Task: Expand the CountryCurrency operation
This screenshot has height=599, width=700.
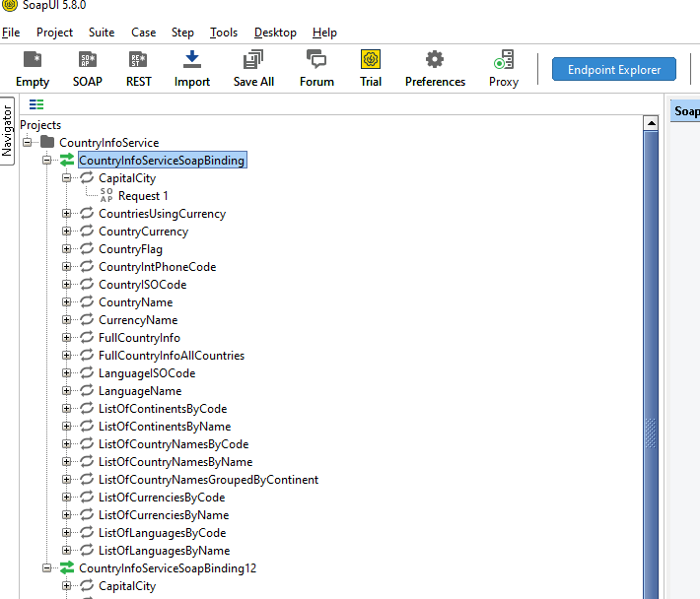Action: point(66,232)
